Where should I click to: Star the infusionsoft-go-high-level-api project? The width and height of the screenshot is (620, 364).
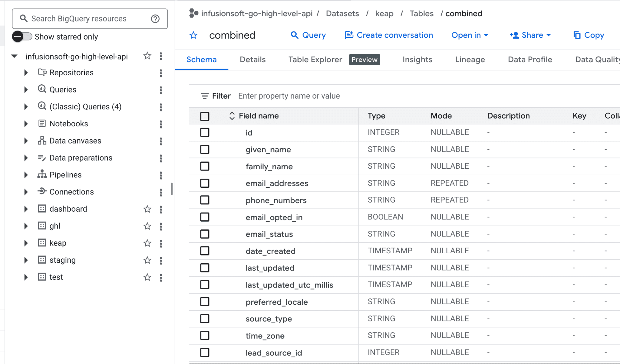pyautogui.click(x=147, y=56)
